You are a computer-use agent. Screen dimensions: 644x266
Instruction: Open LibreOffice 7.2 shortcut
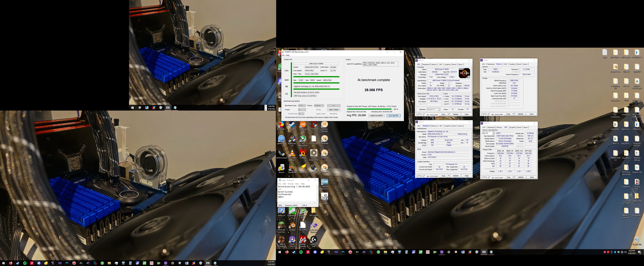303,227
